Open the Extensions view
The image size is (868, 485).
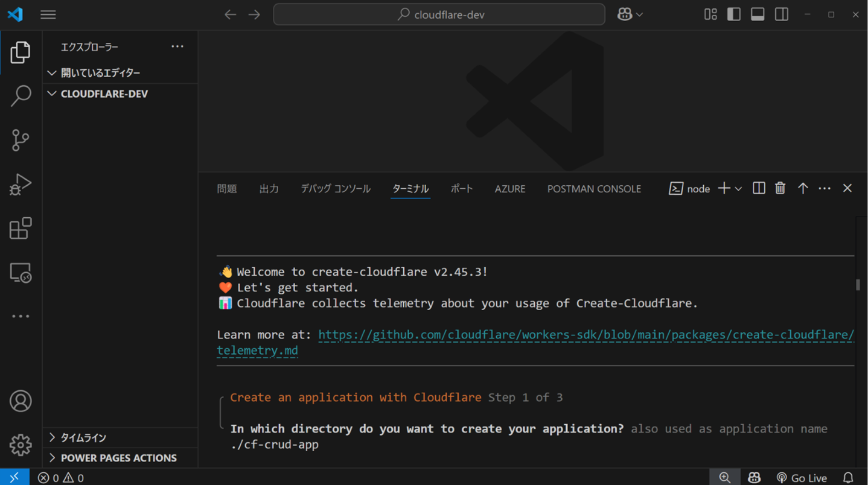(x=21, y=228)
